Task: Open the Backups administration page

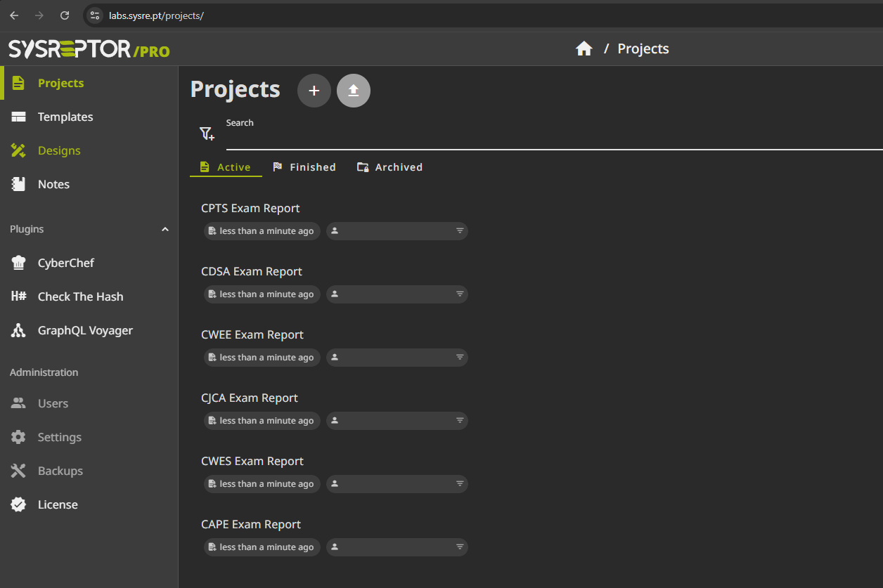Action: coord(60,471)
